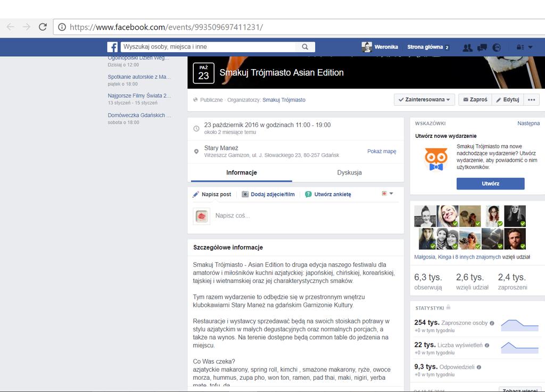Open Domóweczka Gdańskich… event
The image size is (545, 392).
pyautogui.click(x=139, y=115)
